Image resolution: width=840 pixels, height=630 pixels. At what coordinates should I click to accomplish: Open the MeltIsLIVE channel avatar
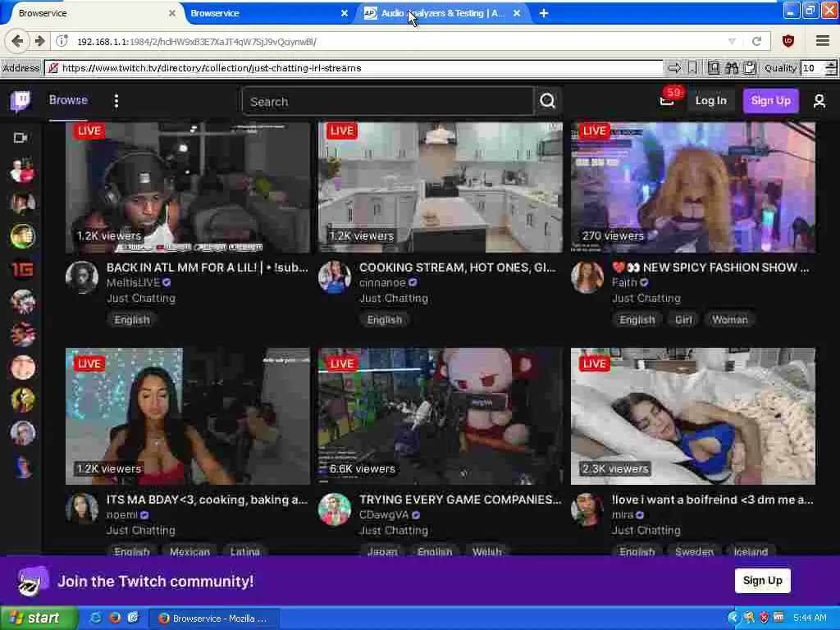82,277
